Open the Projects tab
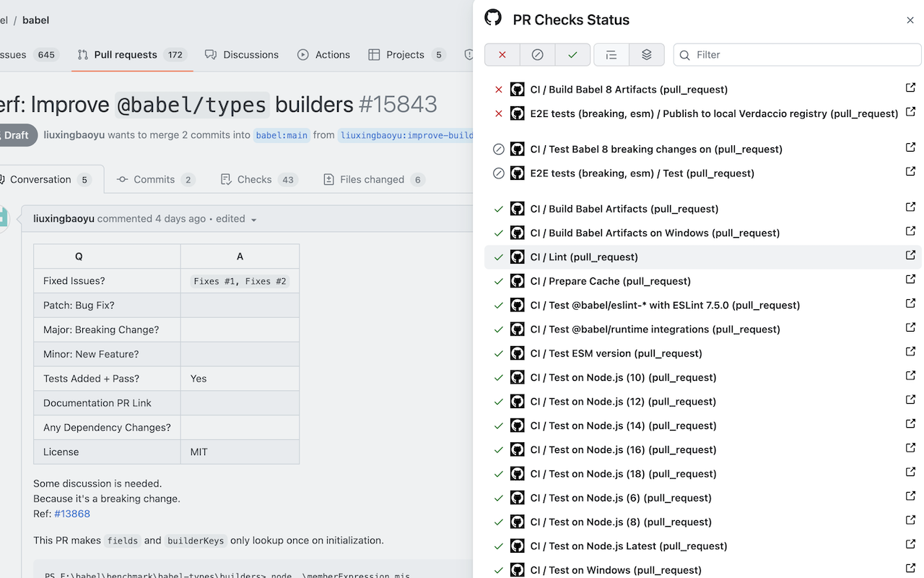This screenshot has height=578, width=924. (x=406, y=55)
